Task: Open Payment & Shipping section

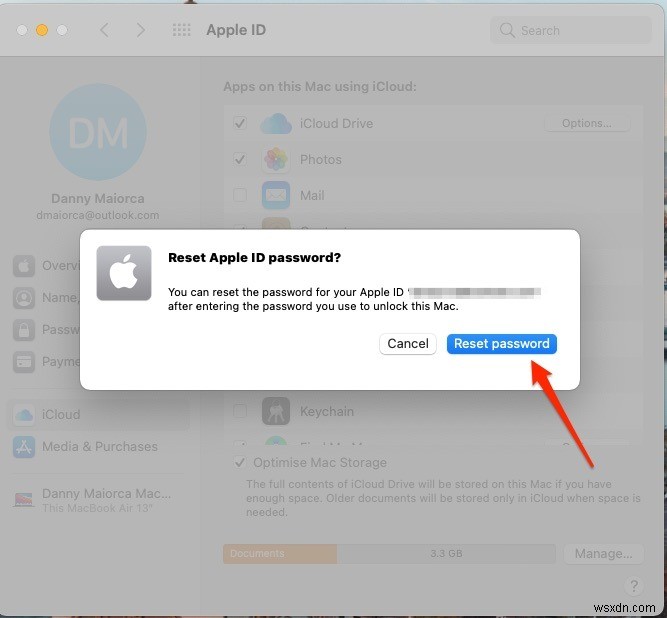Action: coord(46,362)
